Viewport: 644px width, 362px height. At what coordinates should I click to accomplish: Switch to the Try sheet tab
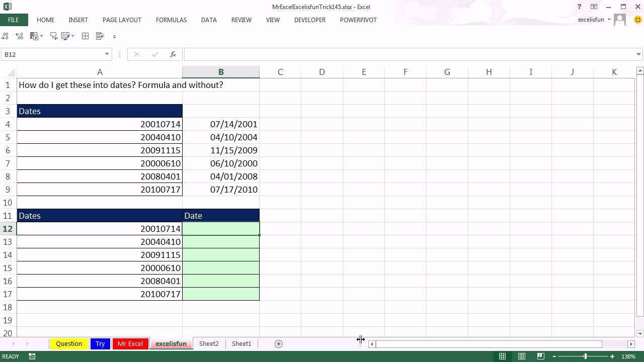[100, 343]
